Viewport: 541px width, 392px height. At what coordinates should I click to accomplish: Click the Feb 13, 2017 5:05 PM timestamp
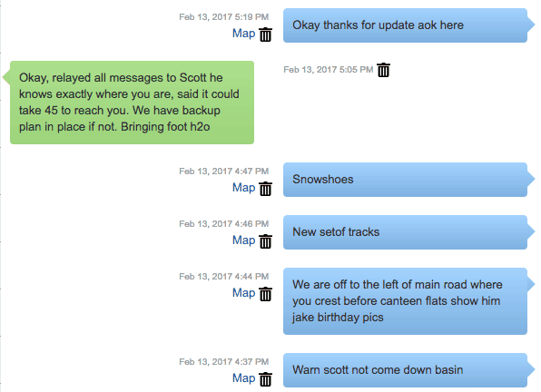[x=328, y=70]
